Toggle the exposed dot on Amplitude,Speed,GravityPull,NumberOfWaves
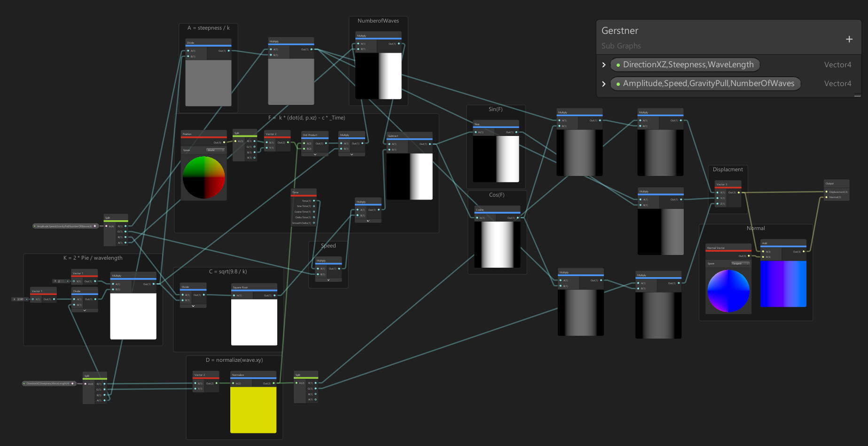The image size is (868, 446). coord(618,83)
